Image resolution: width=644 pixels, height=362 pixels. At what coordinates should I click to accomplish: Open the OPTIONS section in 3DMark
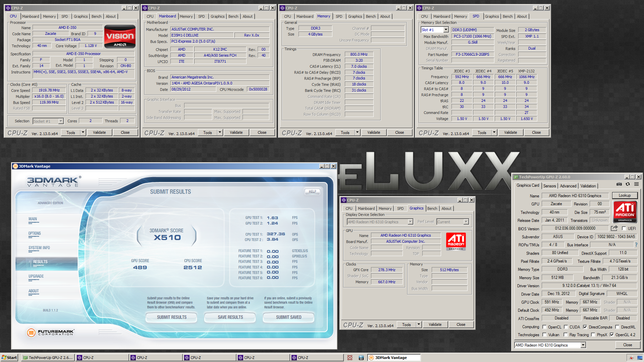pos(35,233)
